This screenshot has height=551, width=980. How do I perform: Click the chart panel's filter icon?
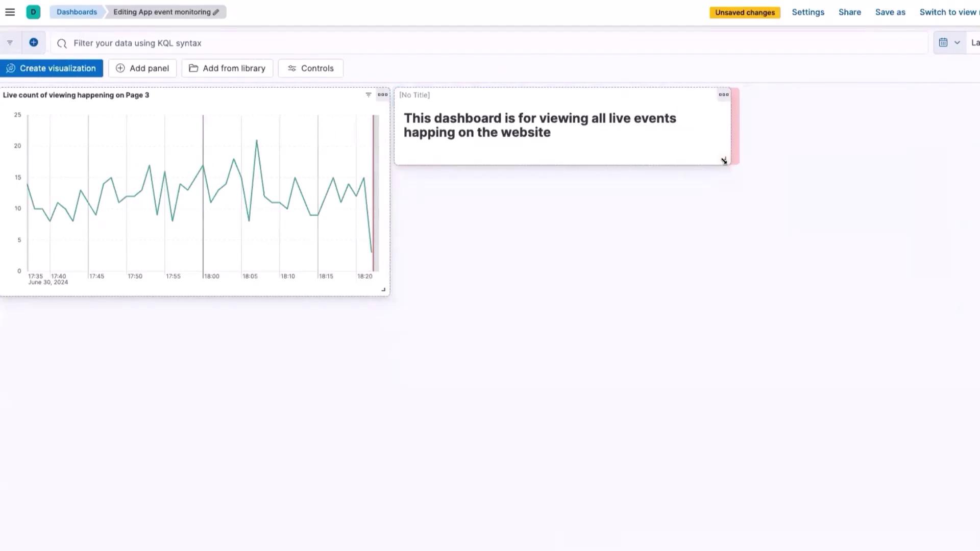tap(369, 95)
